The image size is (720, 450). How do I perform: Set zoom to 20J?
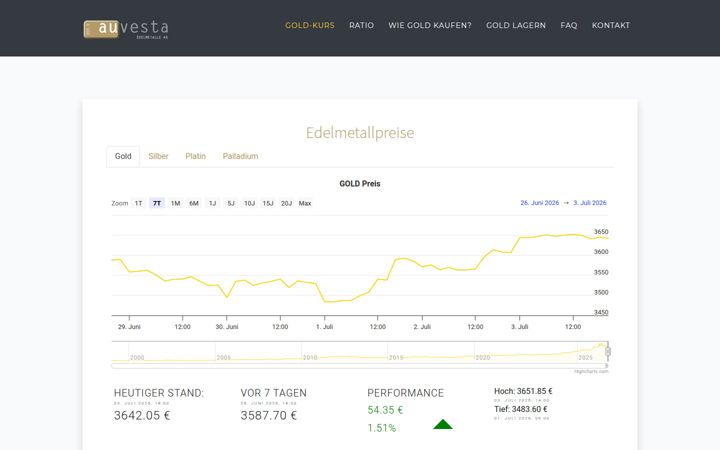pos(287,203)
